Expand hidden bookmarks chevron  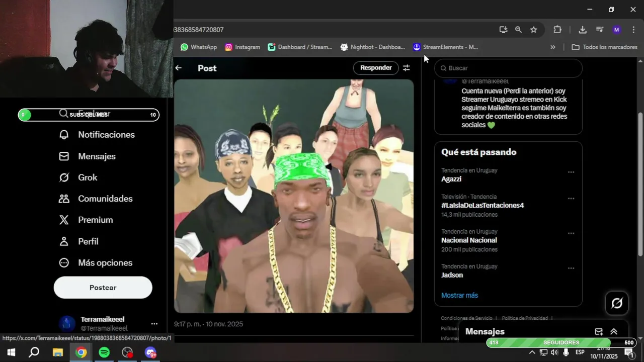tap(553, 47)
